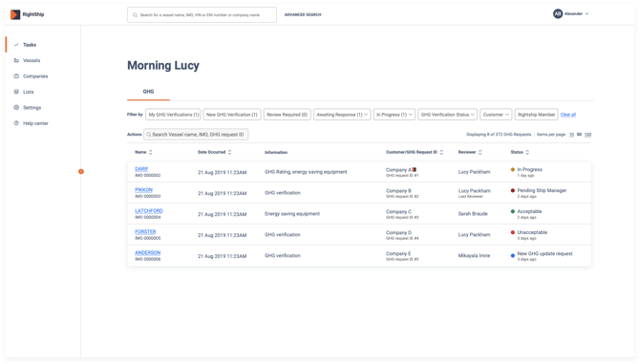Click ADVANCED SEARCH link
The width and height of the screenshot is (640, 364).
(303, 14)
